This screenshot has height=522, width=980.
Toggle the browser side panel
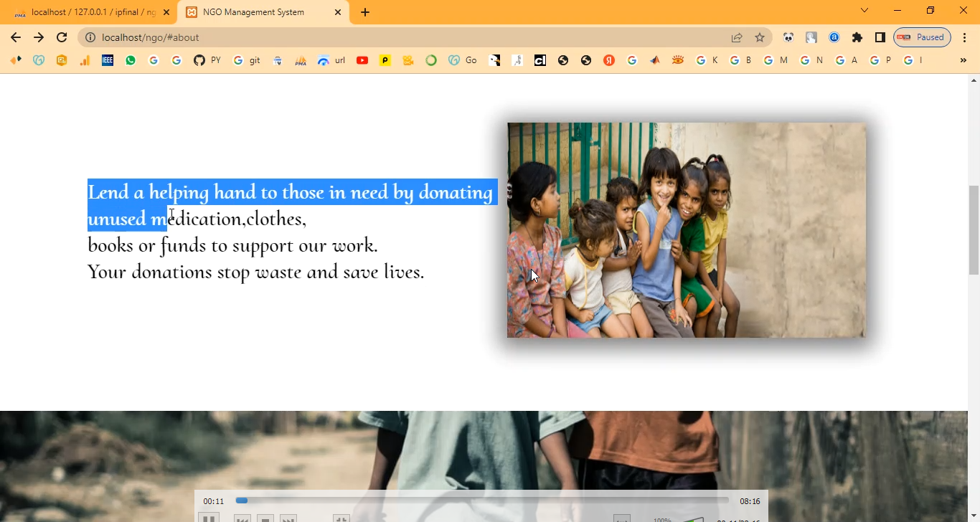pos(880,37)
